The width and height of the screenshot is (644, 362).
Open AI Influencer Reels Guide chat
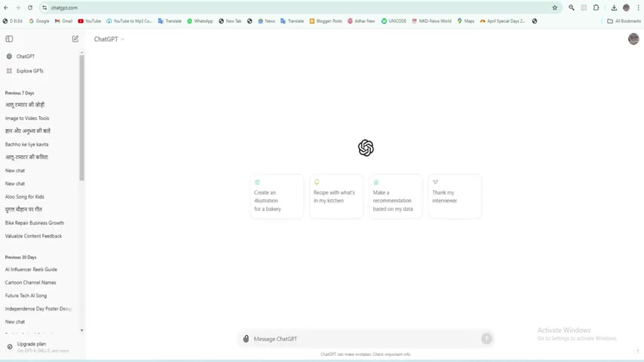click(x=31, y=269)
